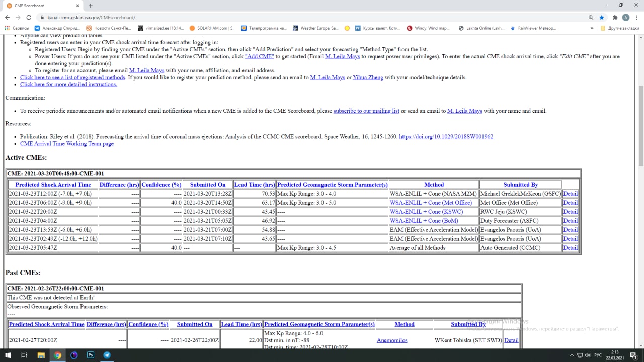644x362 pixels.
Task: Select text '2021-03-23T05:47Z' in Active CMEs
Action: tap(33, 248)
